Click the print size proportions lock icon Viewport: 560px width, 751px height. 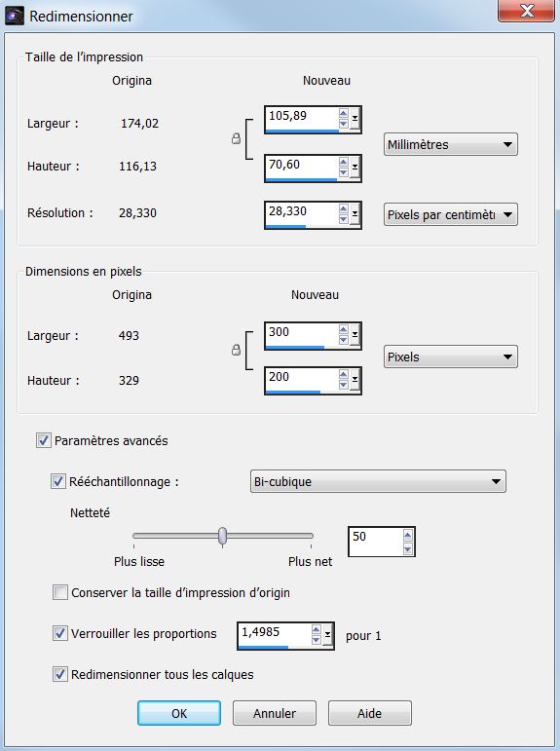[x=236, y=139]
